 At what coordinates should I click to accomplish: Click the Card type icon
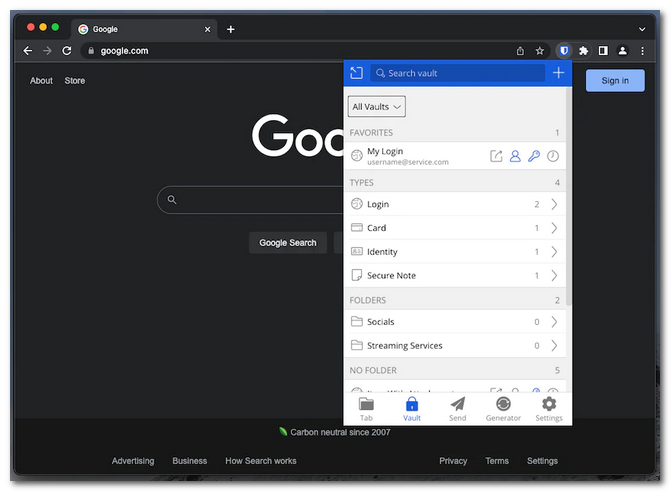(x=356, y=227)
